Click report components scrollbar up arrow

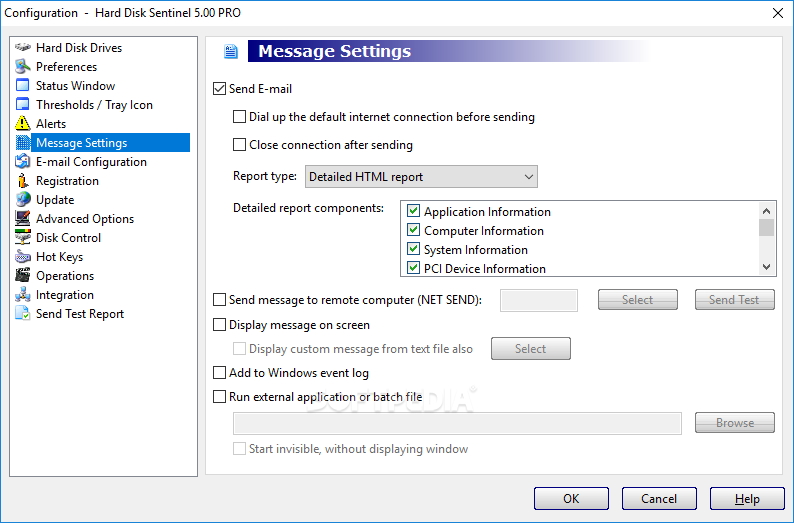766,211
